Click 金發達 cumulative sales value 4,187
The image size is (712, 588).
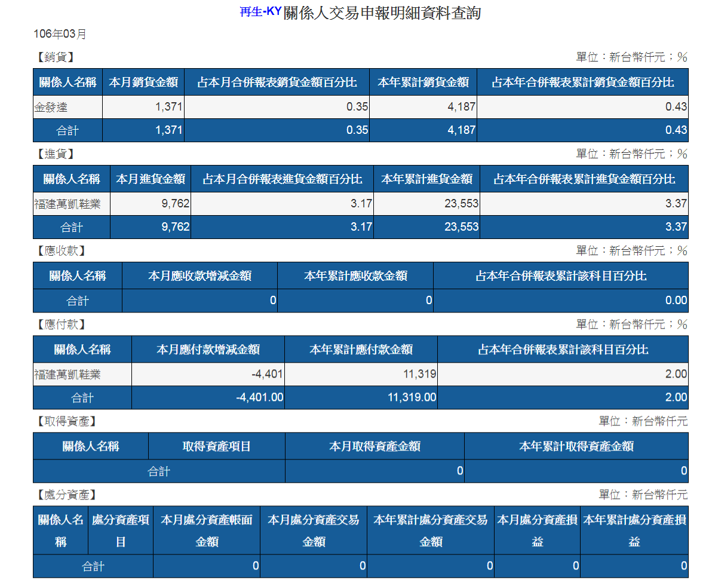[461, 107]
